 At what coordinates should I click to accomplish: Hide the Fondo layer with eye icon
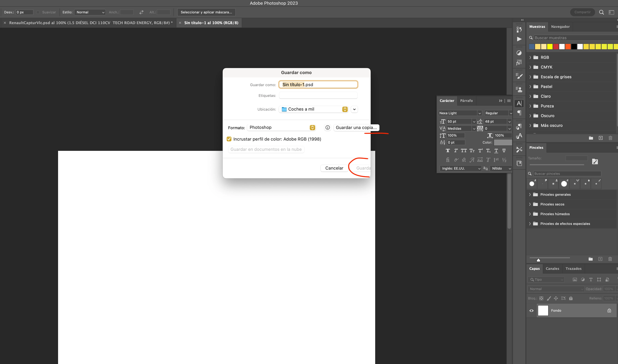coord(531,311)
